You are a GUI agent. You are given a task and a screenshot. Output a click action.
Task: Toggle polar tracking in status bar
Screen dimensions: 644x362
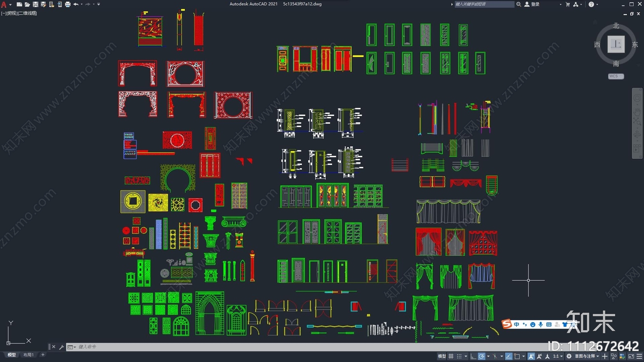(481, 356)
